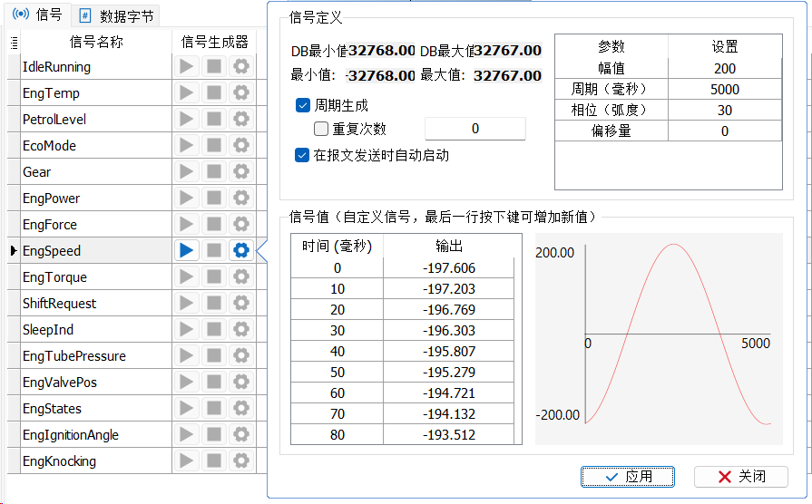Image resolution: width=812 pixels, height=504 pixels.
Task: Start the EcoMode signal generator
Action: coord(186,145)
